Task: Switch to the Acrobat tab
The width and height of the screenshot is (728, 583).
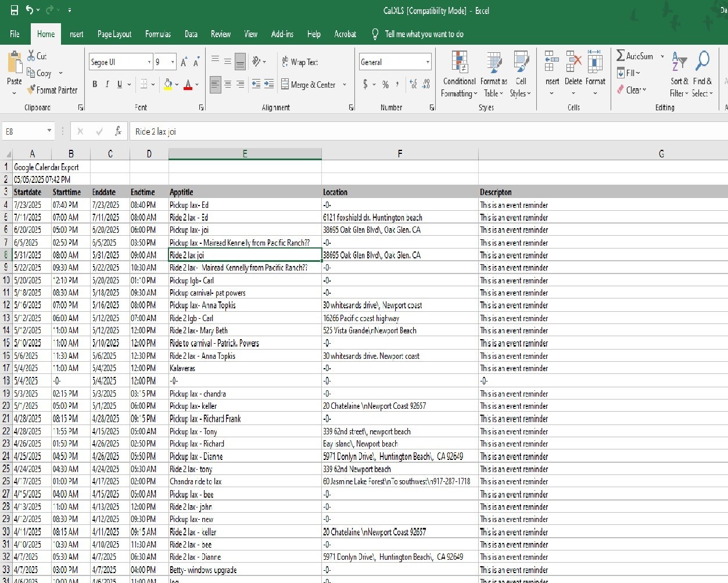Action: 345,34
